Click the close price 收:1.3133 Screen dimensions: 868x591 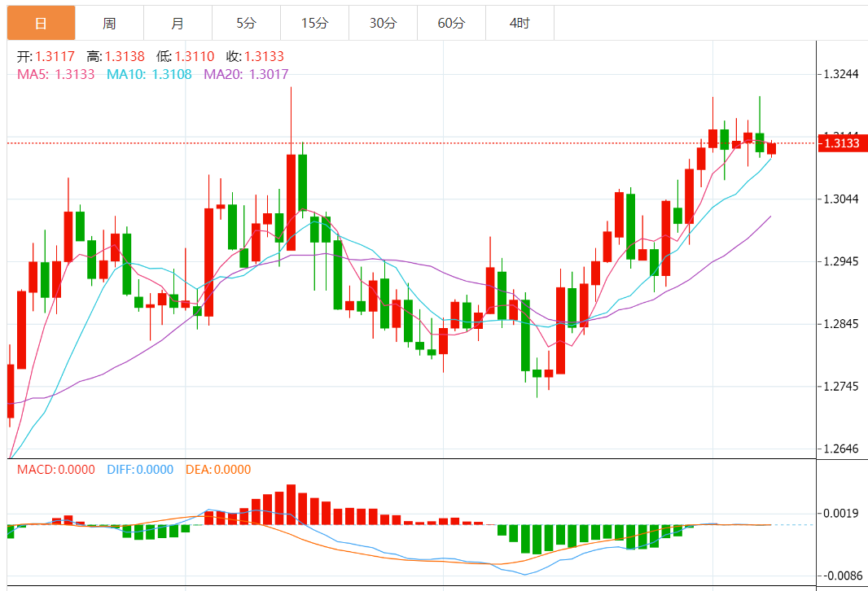coord(255,56)
